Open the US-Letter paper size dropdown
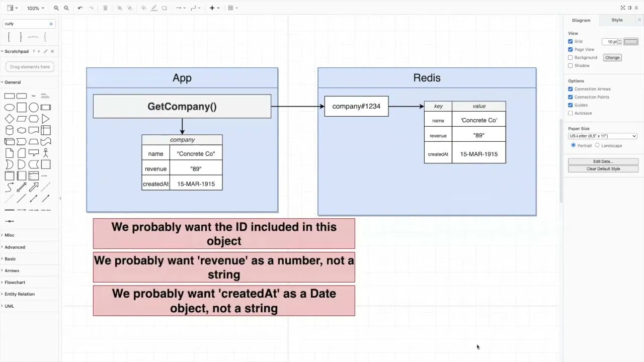 pos(603,136)
